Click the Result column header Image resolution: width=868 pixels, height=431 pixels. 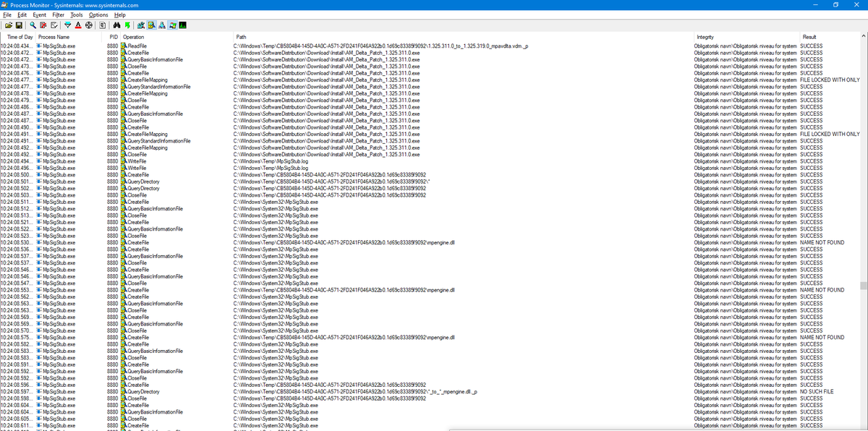coord(830,37)
